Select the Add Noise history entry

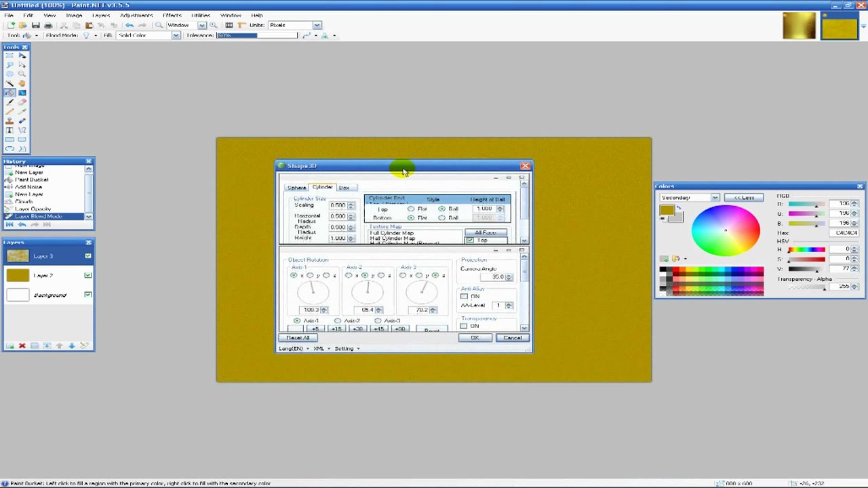click(x=28, y=187)
